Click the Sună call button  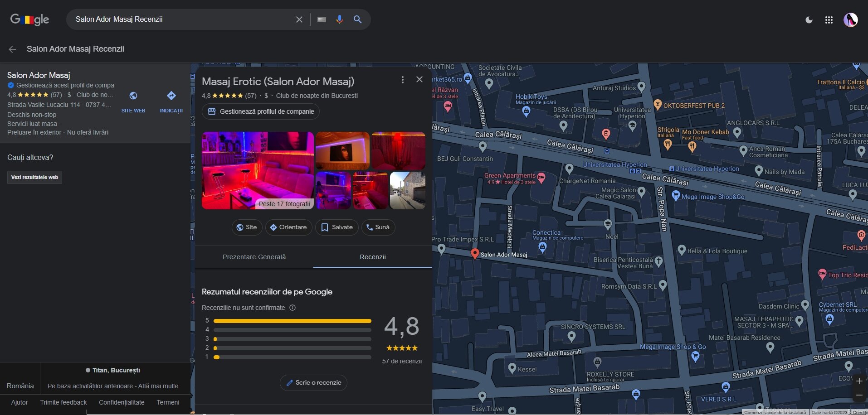click(378, 227)
